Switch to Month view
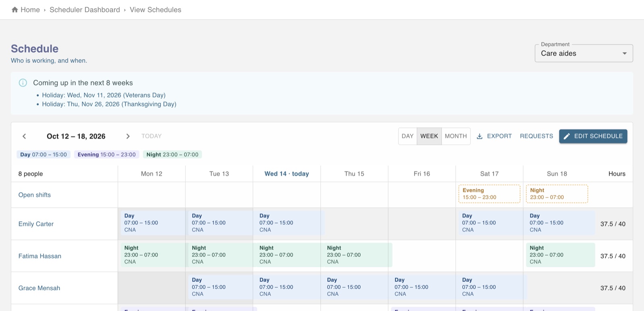The height and width of the screenshot is (311, 644). (456, 136)
